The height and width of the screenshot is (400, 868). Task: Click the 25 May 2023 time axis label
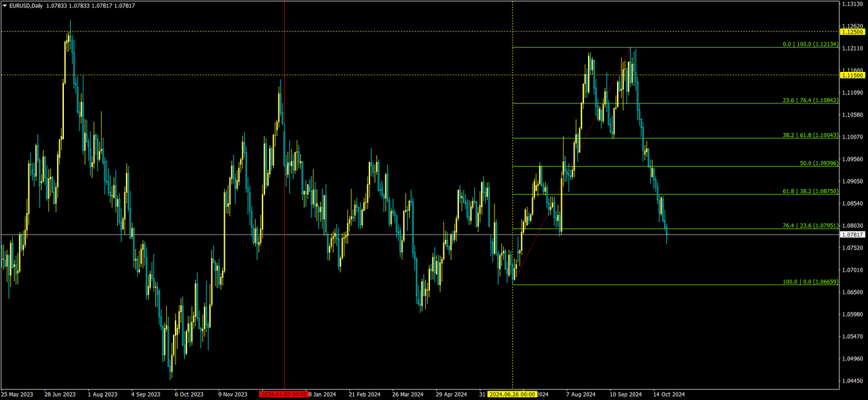[x=17, y=395]
